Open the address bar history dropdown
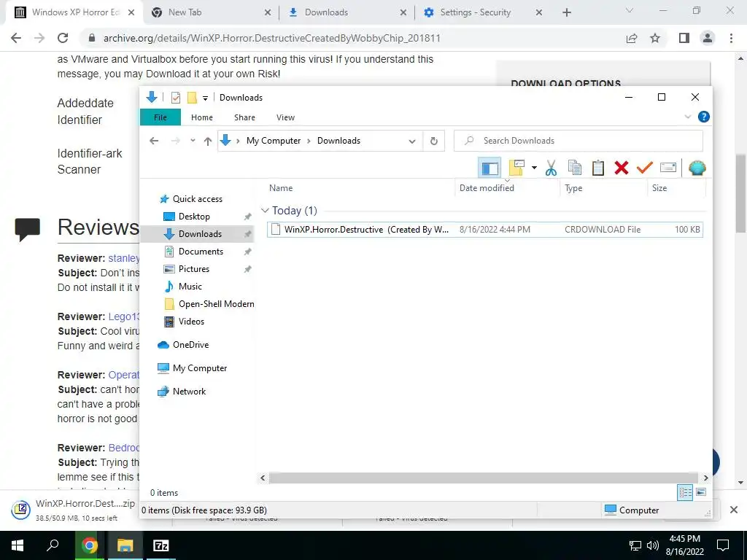The image size is (747, 560). 412,141
